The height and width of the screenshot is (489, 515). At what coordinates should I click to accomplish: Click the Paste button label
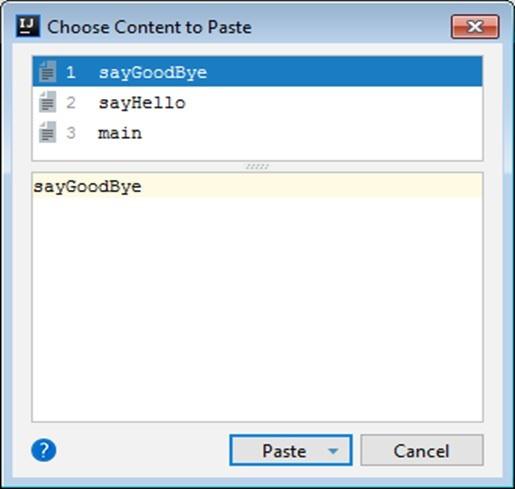pyautogui.click(x=284, y=451)
